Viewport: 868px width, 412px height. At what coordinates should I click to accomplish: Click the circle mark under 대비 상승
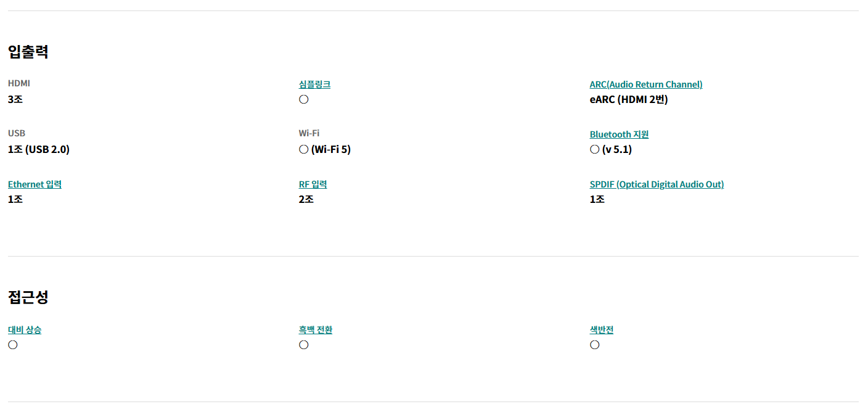pyautogui.click(x=12, y=345)
